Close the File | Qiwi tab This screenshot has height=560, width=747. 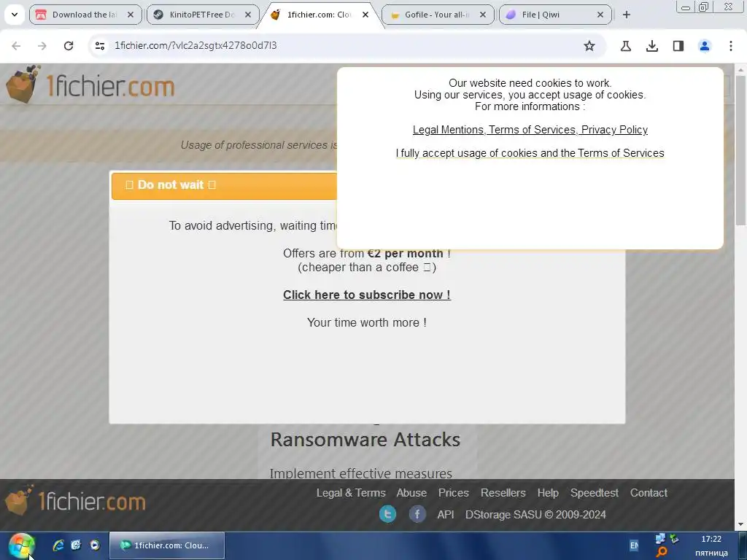600,15
